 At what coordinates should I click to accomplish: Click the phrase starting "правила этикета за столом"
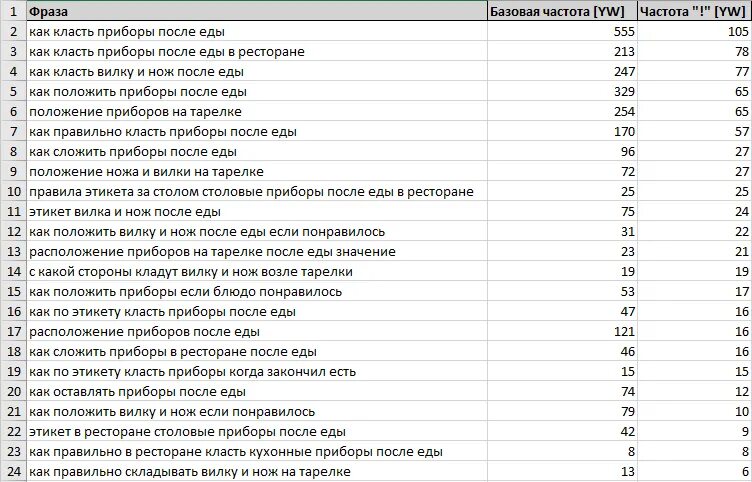pos(251,192)
